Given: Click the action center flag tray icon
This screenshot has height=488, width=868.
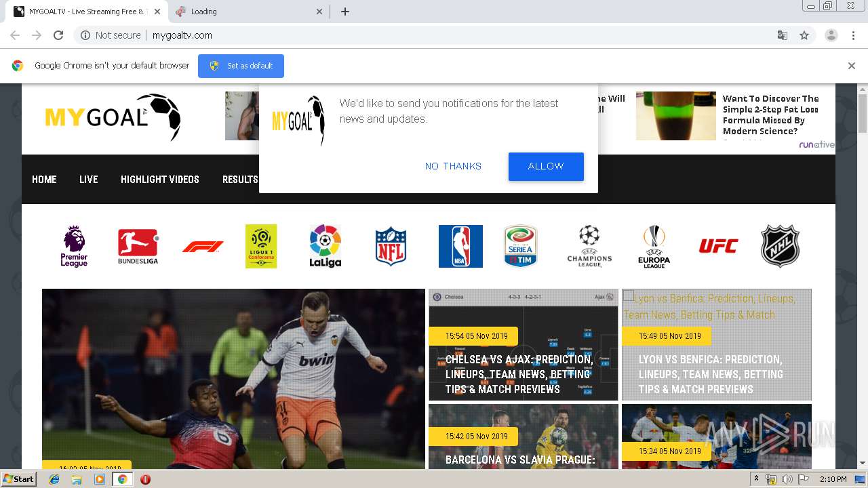Looking at the screenshot, I should [802, 479].
